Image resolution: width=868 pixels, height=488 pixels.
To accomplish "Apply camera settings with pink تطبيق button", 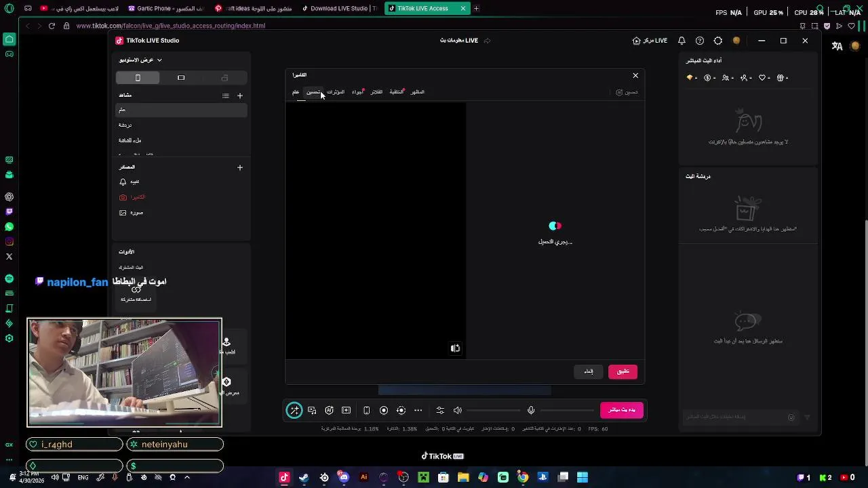I will pos(623,371).
